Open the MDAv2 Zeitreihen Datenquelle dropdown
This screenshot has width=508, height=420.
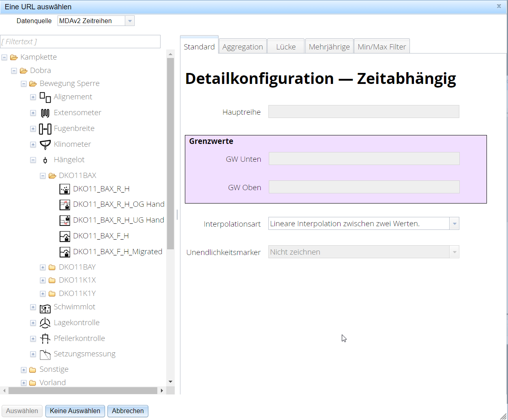[130, 20]
